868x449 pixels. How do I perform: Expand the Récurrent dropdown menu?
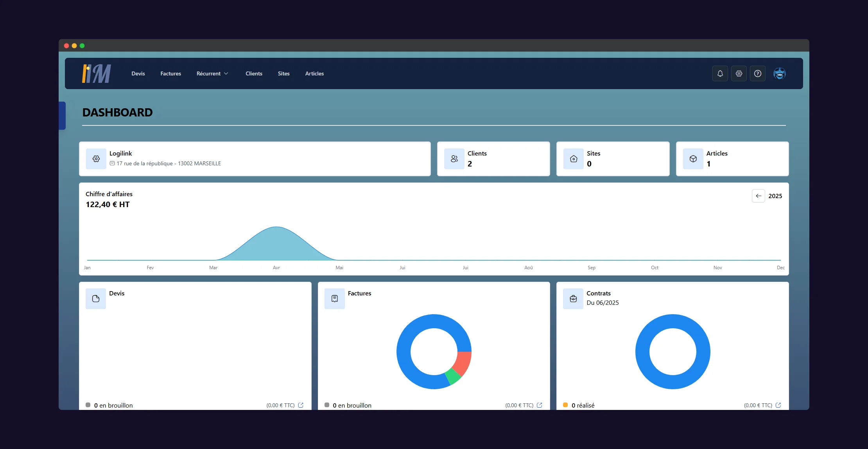[212, 73]
